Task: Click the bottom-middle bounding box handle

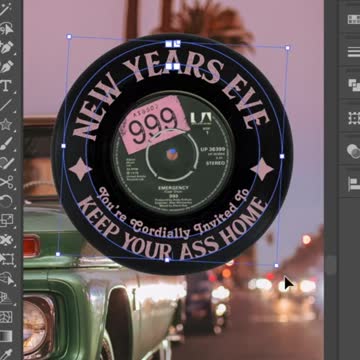Action: coord(167,260)
